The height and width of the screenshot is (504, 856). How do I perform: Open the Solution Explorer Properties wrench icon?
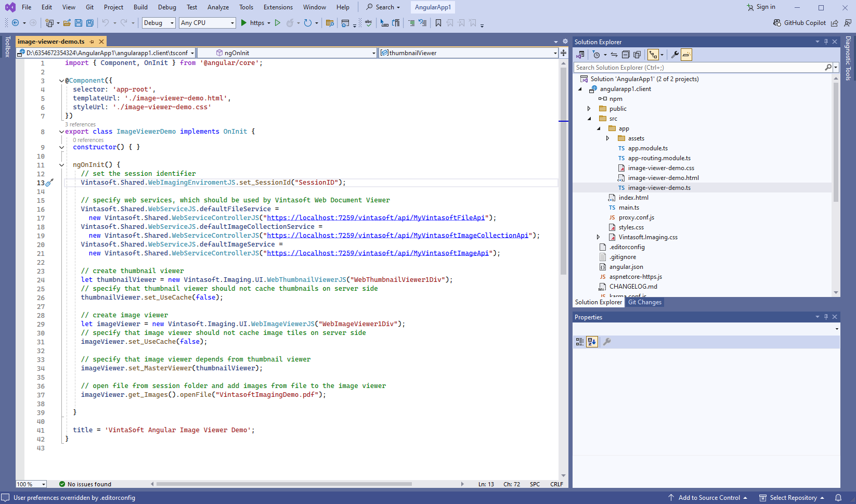coord(675,55)
